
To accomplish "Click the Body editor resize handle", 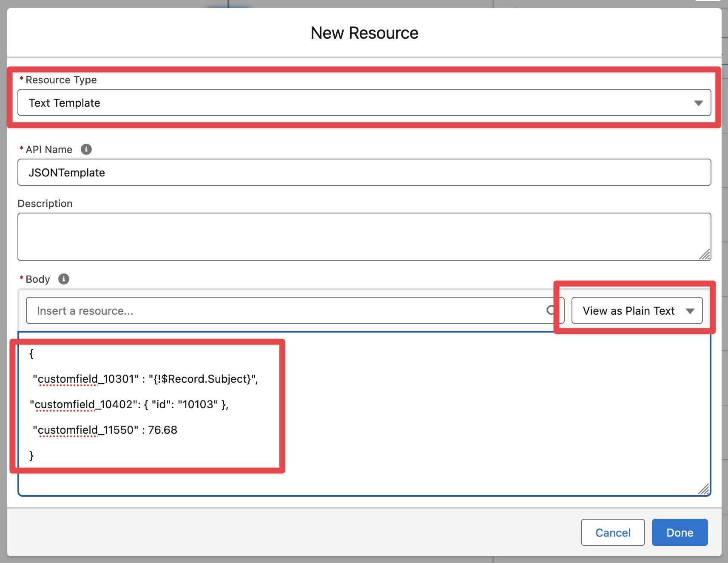I will pyautogui.click(x=704, y=489).
